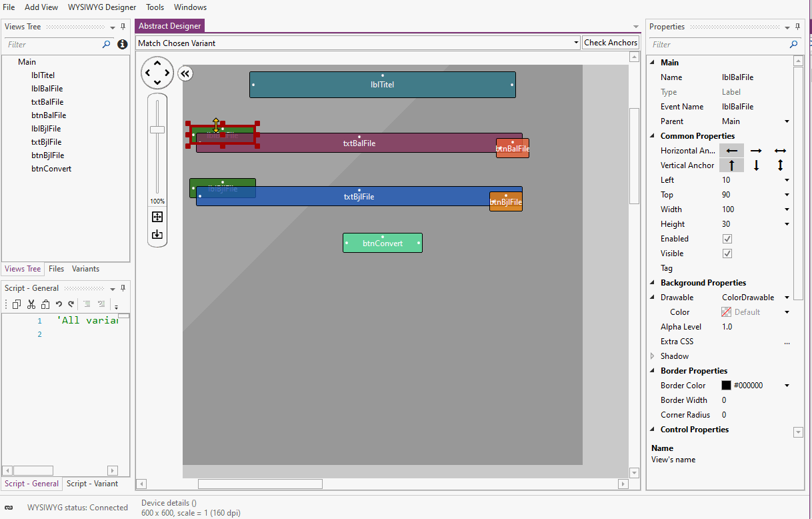This screenshot has height=519, width=812.
Task: Toggle the Enabled checkbox
Action: 727,239
